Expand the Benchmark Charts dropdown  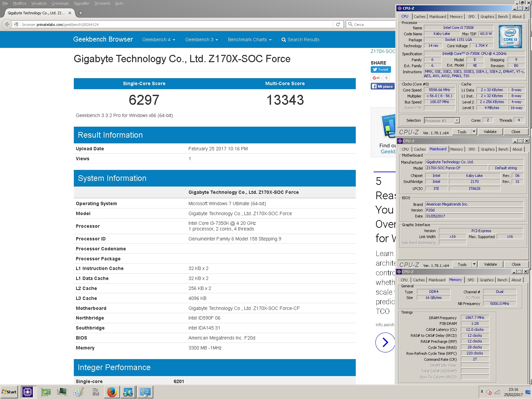tap(250, 40)
